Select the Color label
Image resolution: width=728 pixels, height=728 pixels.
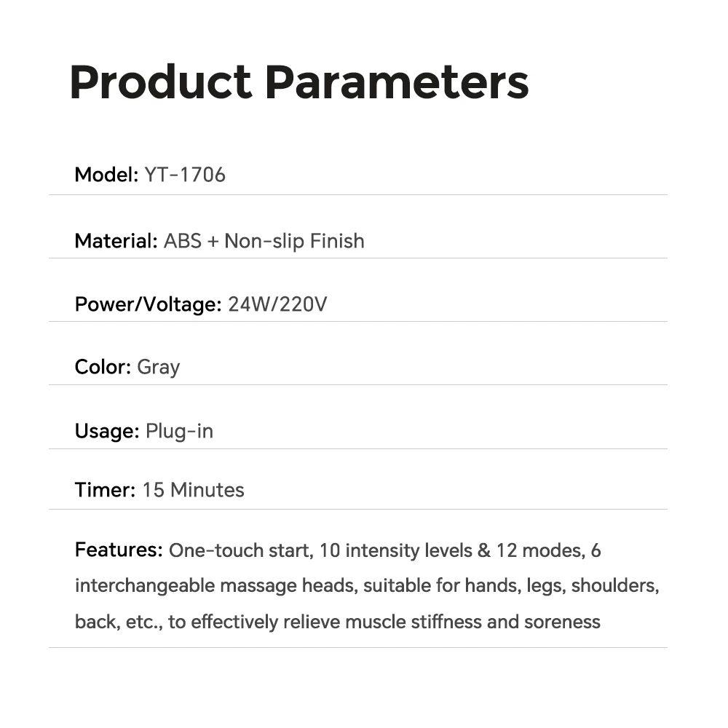pos(103,367)
